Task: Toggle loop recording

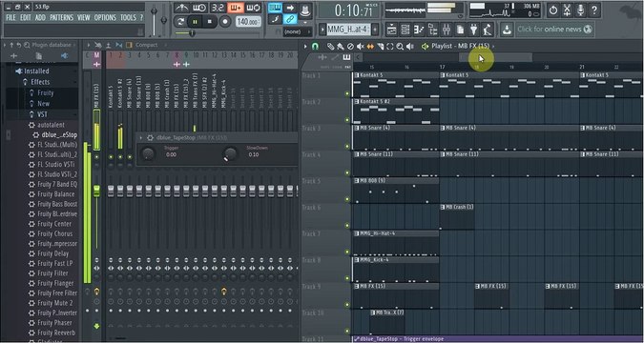Action: [254, 8]
